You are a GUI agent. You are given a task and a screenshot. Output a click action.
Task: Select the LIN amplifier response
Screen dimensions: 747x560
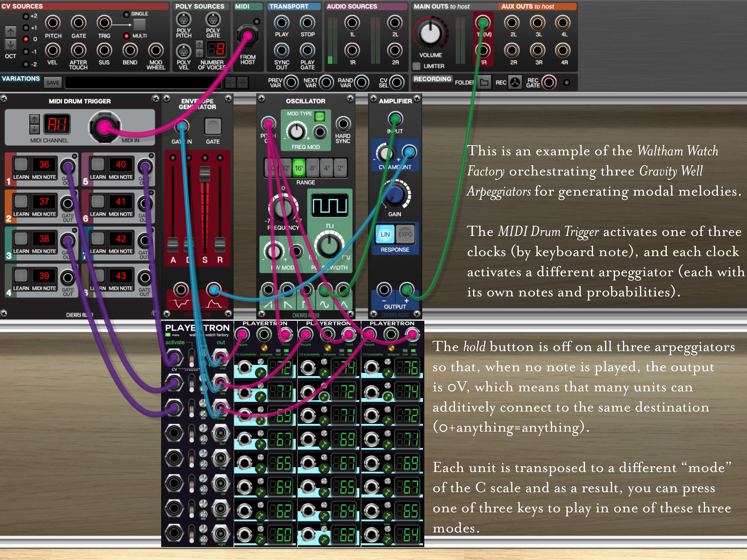click(385, 234)
